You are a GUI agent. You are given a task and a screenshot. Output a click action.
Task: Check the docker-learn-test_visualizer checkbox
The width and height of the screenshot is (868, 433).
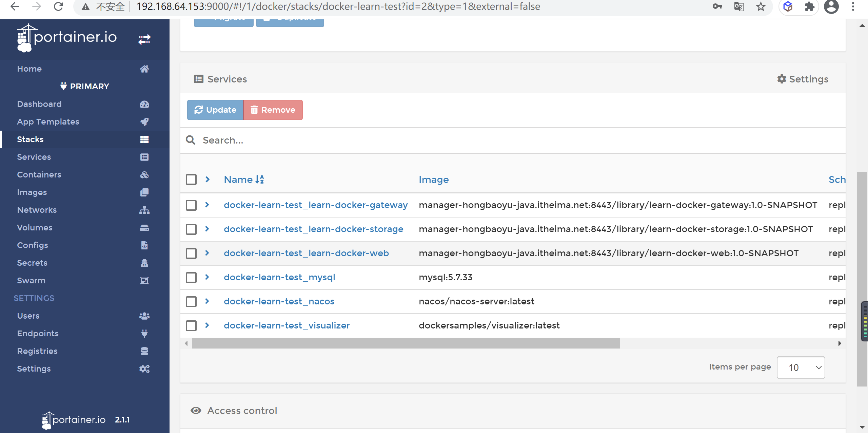tap(192, 325)
